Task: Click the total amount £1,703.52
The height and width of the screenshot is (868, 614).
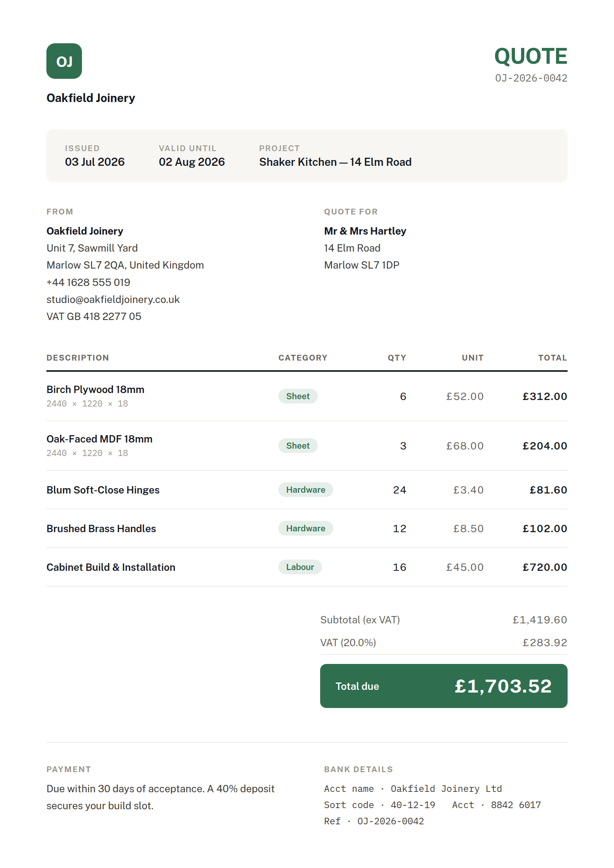Action: click(503, 686)
